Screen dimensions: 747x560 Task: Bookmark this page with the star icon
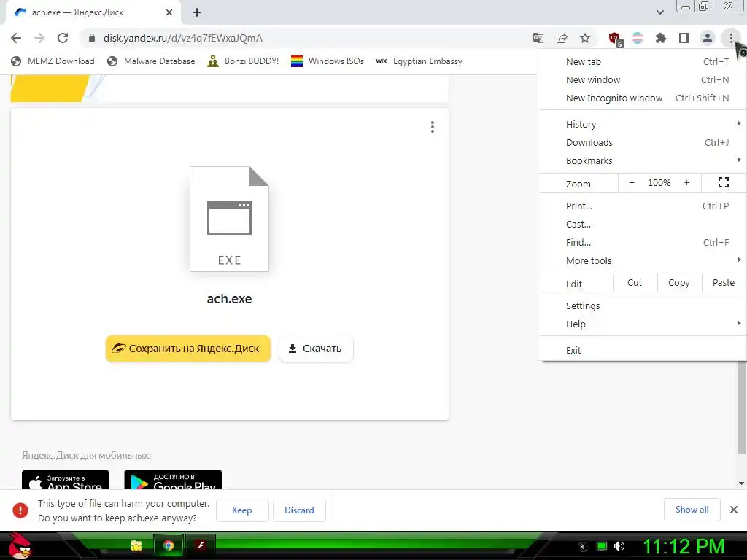click(x=585, y=38)
